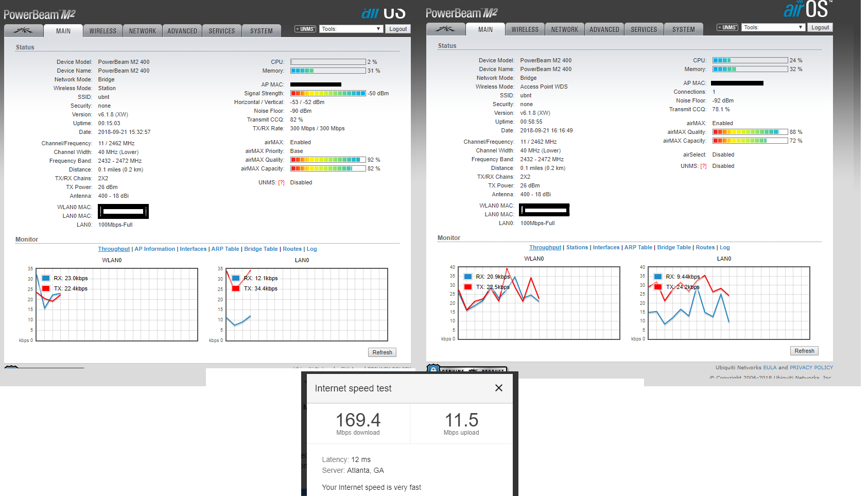Click the airMAX Capacity bar showing 72 %

pos(750,141)
